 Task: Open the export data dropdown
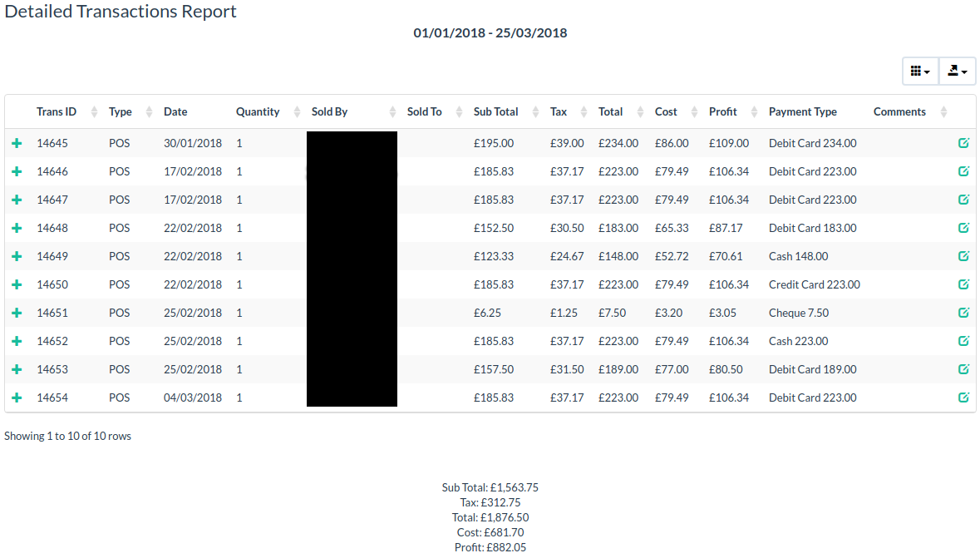click(x=957, y=71)
